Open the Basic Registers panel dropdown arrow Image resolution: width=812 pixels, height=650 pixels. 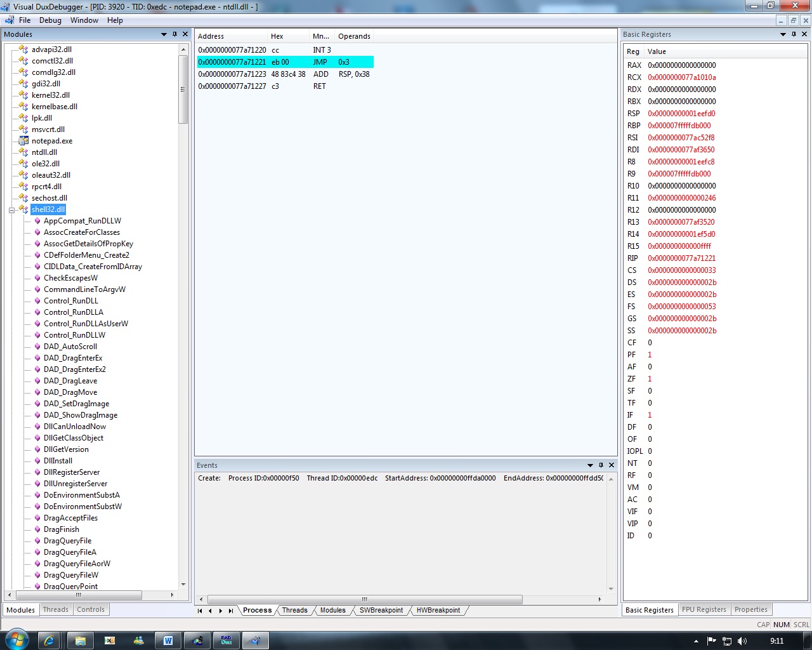[x=783, y=34]
